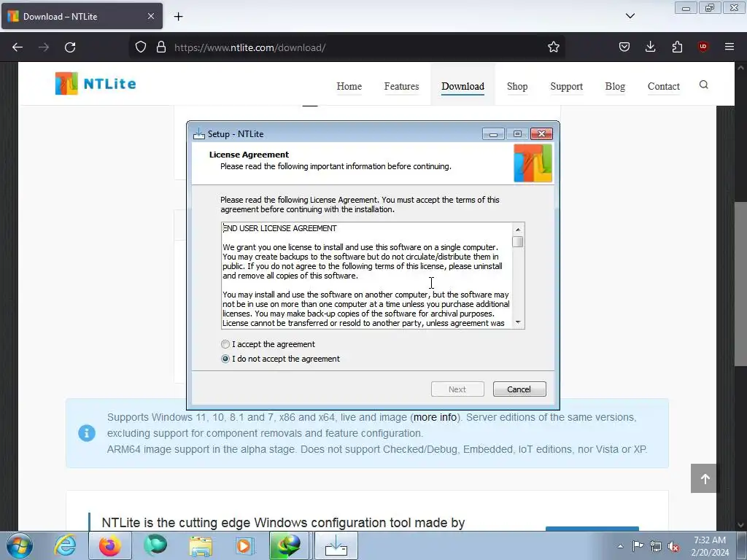Open the Download menu item
The image size is (747, 560).
click(462, 86)
